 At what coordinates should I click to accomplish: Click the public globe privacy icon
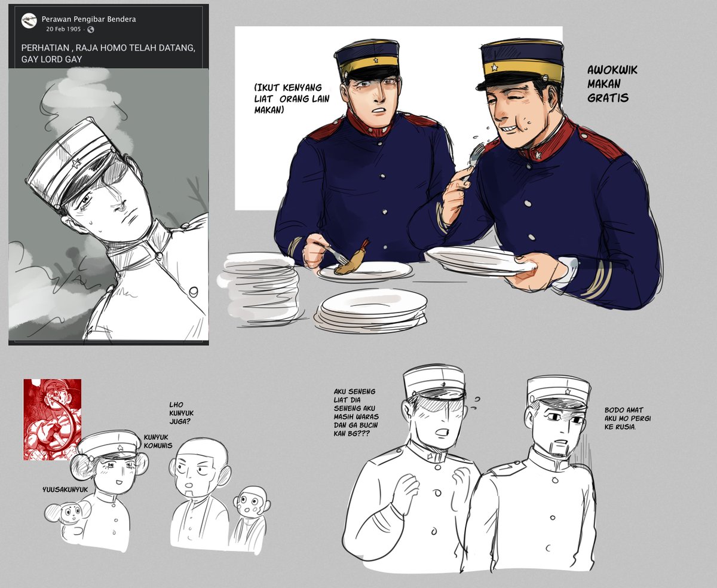coord(91,29)
